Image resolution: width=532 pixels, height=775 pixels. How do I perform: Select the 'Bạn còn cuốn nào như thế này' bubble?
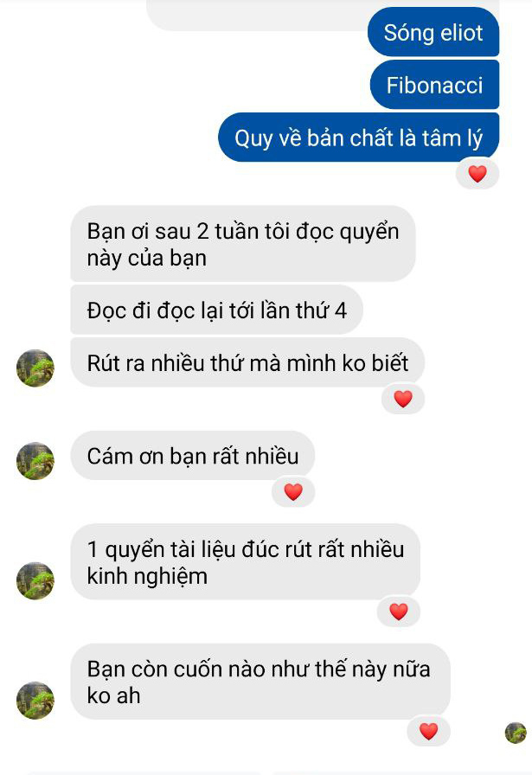pos(260,682)
